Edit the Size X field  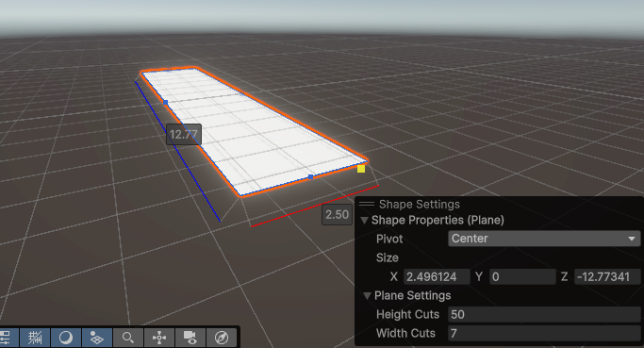(x=437, y=277)
